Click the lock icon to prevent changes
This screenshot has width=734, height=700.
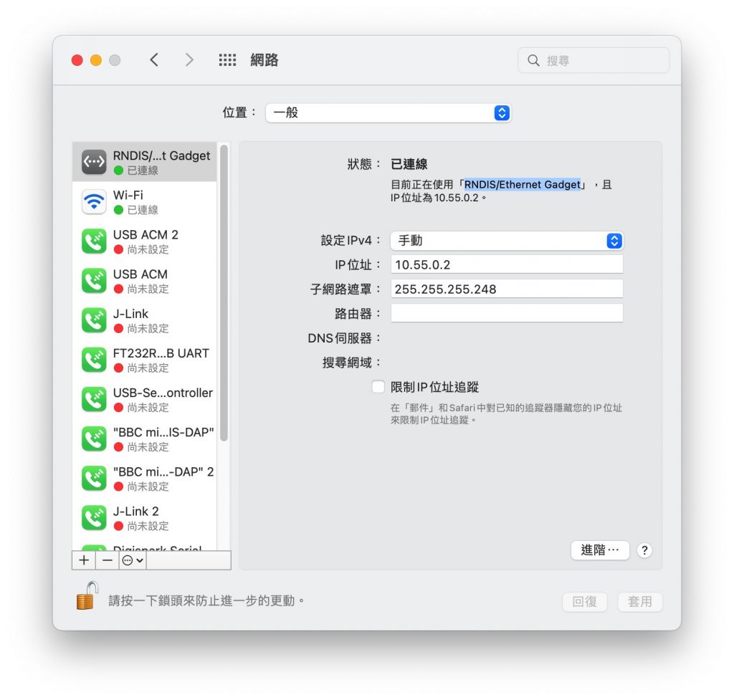87,595
